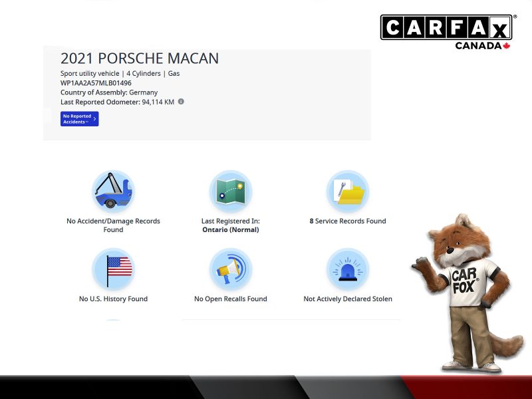Click the U.S. flag history icon
This screenshot has height=399, width=532.
(x=113, y=269)
